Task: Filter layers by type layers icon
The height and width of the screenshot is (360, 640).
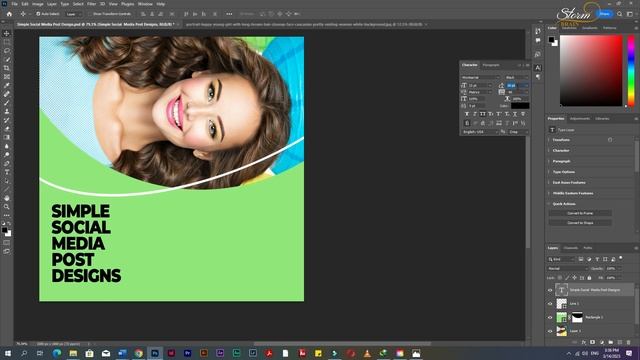Action: point(597,259)
